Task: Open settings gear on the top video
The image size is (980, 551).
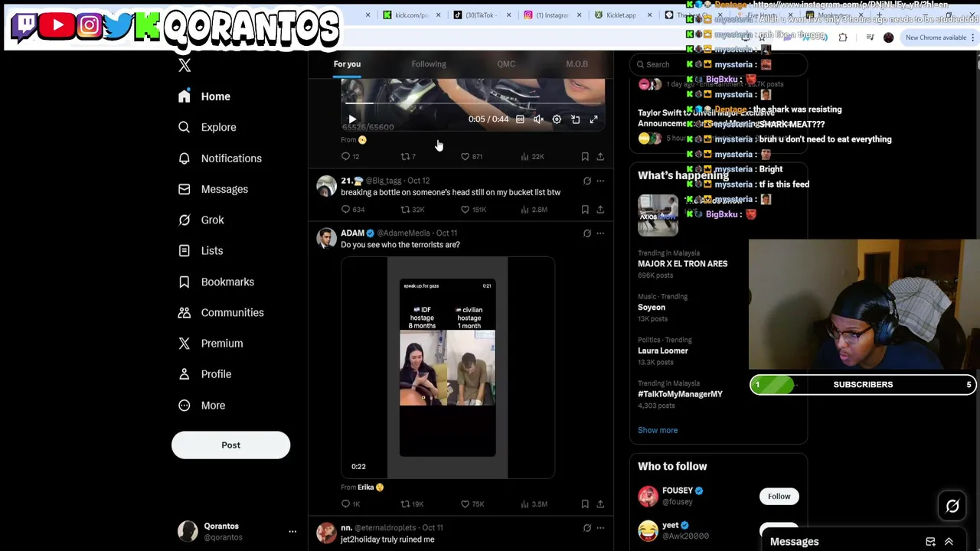Action: pos(557,119)
